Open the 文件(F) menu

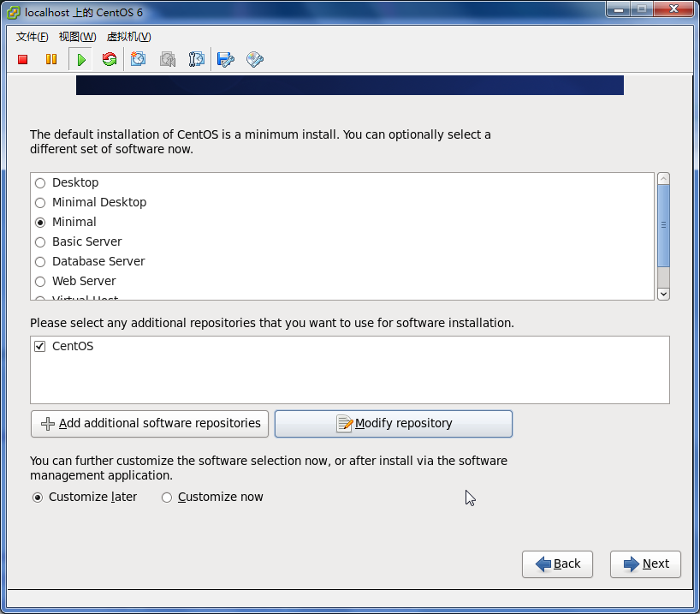point(33,37)
